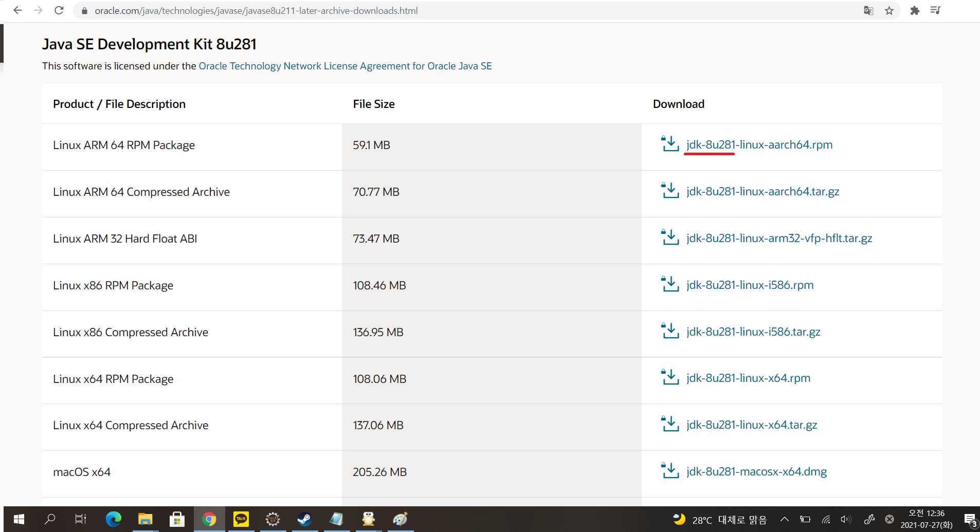The width and height of the screenshot is (980, 532).
Task: Open the penguin app on the taskbar
Action: coord(368,519)
